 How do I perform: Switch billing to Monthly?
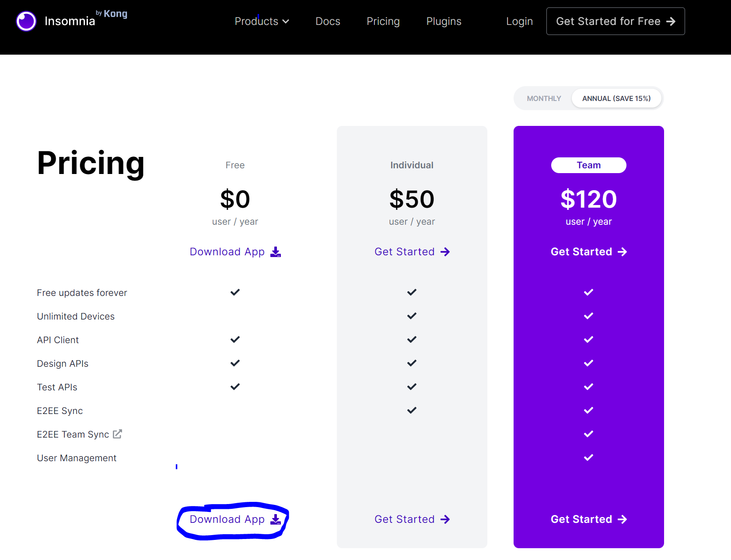pyautogui.click(x=544, y=98)
